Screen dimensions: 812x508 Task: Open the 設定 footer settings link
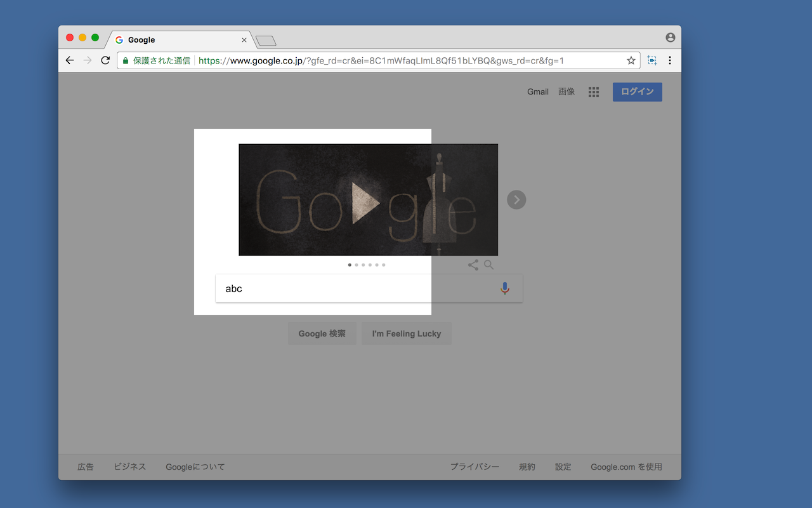563,467
